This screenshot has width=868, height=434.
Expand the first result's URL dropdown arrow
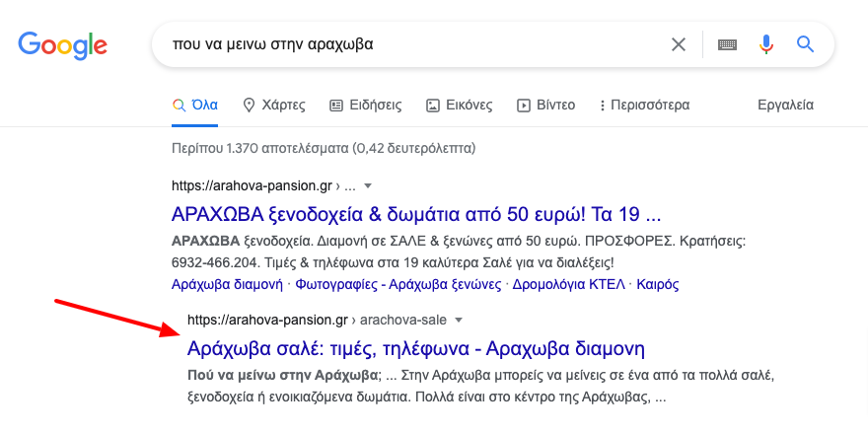(x=368, y=186)
